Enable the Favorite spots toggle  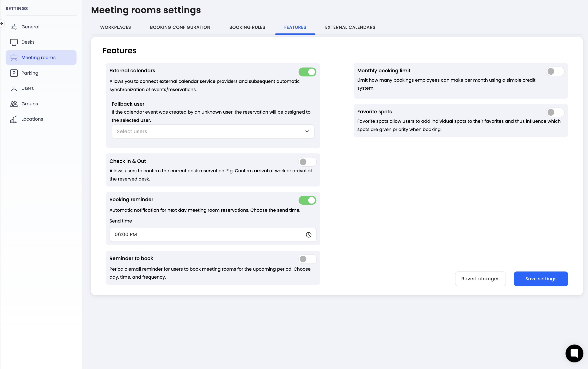(555, 112)
